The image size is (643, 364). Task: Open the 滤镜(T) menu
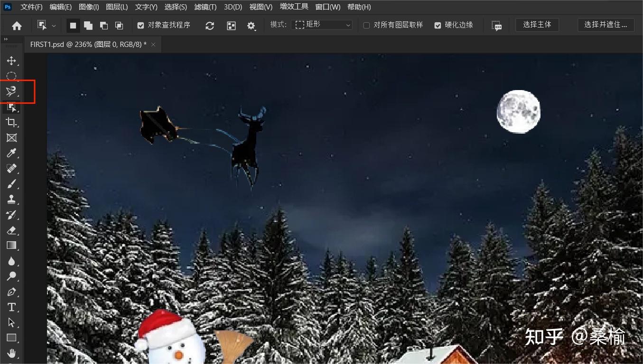click(x=205, y=7)
